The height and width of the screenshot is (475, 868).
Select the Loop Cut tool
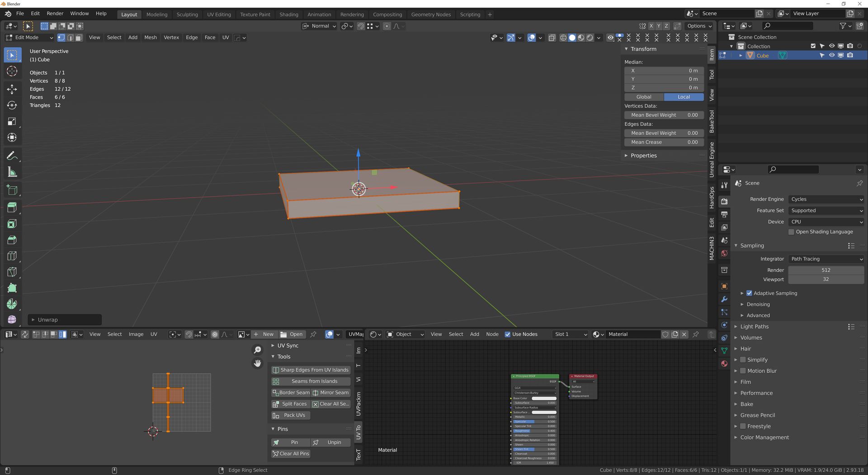[12, 256]
